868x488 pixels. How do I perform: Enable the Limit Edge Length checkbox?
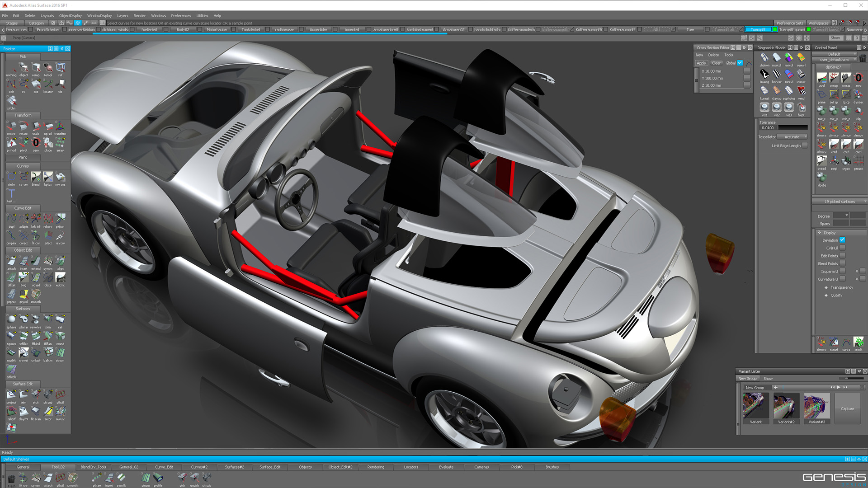(805, 145)
